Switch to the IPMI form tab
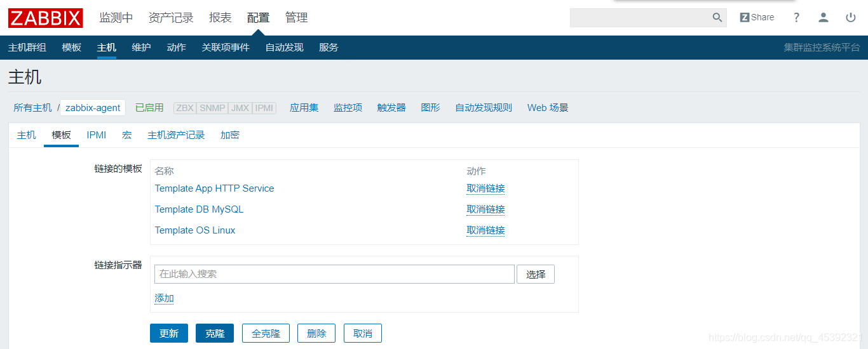 (97, 135)
